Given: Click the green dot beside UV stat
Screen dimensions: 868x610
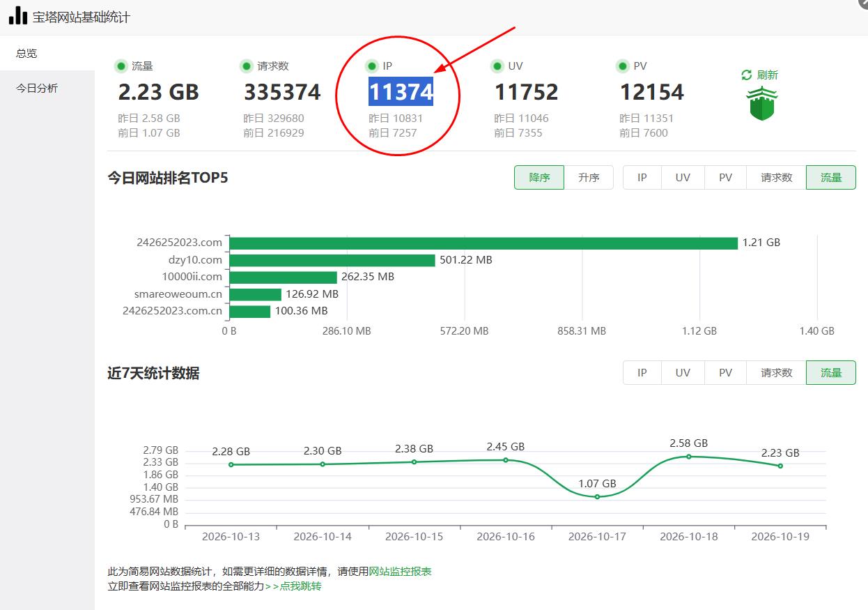Looking at the screenshot, I should click(497, 66).
